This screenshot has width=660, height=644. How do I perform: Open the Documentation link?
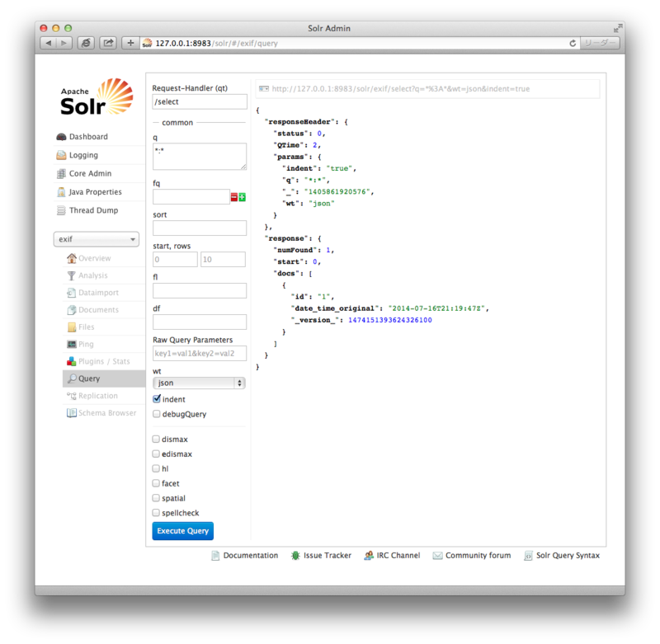click(x=244, y=556)
